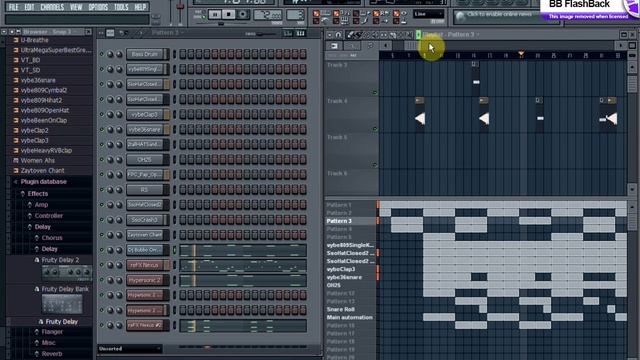Click the playlist horizontal scroll left arrow
The width and height of the screenshot is (640, 360).
pos(385,46)
